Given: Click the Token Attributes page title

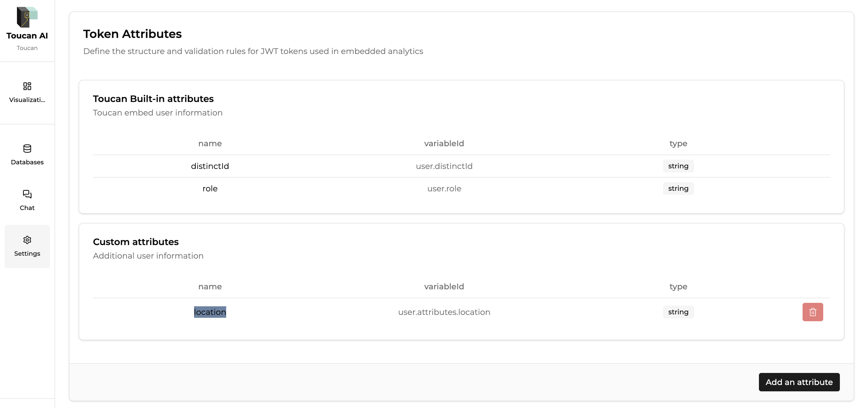Looking at the screenshot, I should point(132,34).
